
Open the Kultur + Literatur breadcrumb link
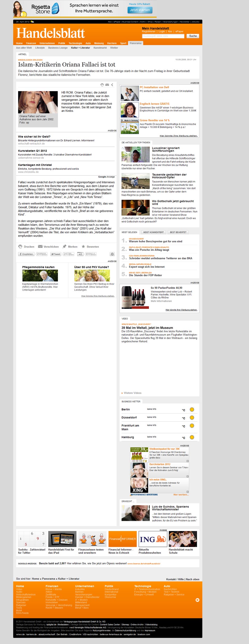pyautogui.click(x=69, y=579)
